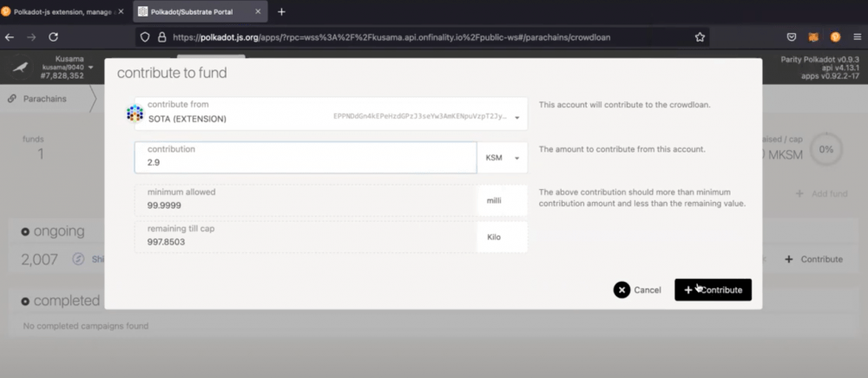The height and width of the screenshot is (378, 868).
Task: Click the Cancel button
Action: click(637, 290)
